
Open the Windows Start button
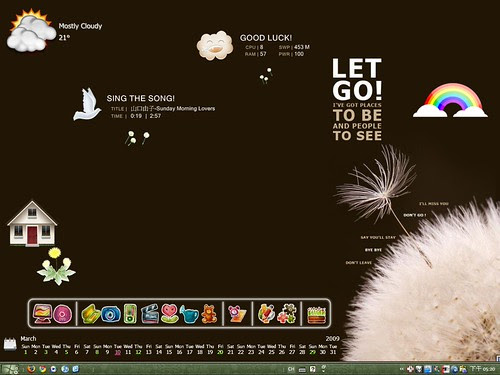[10, 369]
